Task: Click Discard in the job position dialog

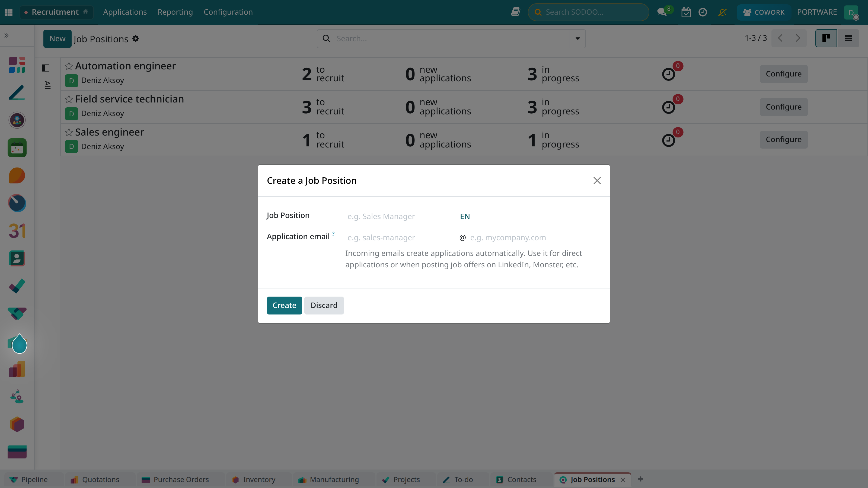Action: coord(324,306)
